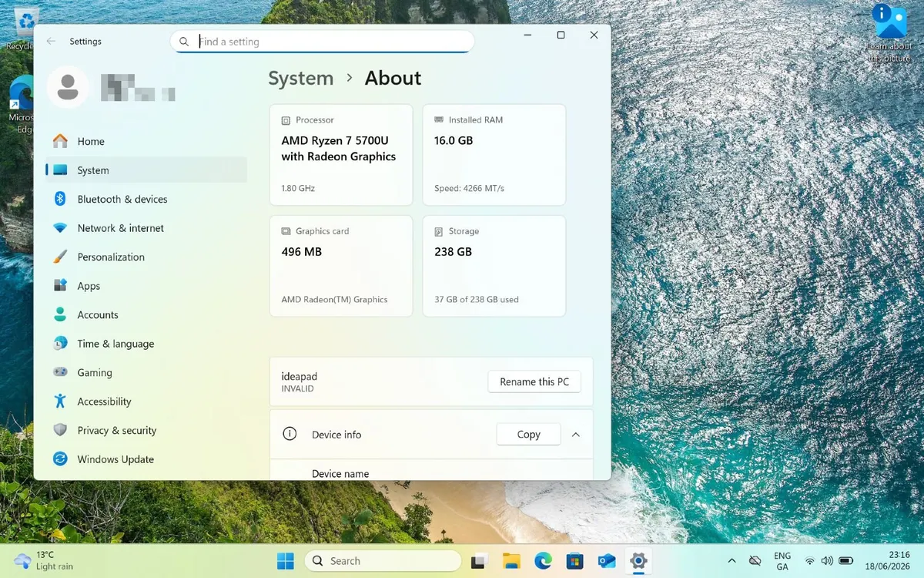Maximize the Settings window
924x578 pixels.
click(561, 35)
